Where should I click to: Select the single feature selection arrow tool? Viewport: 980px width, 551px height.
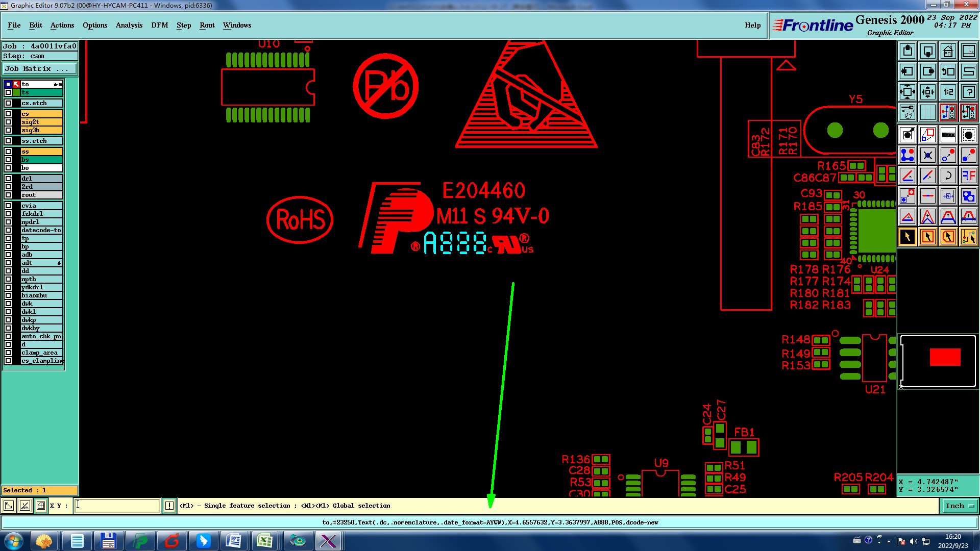point(908,237)
